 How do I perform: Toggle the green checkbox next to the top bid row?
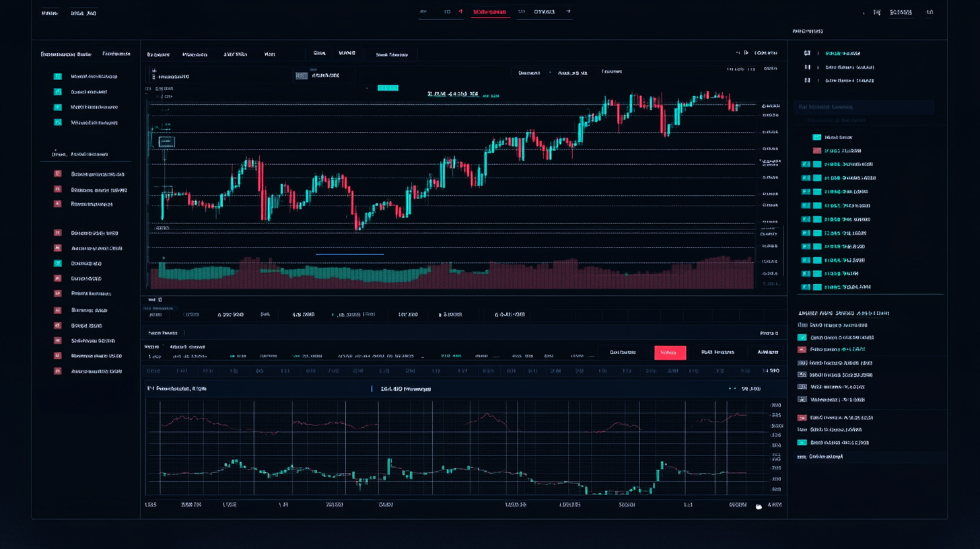(x=806, y=165)
